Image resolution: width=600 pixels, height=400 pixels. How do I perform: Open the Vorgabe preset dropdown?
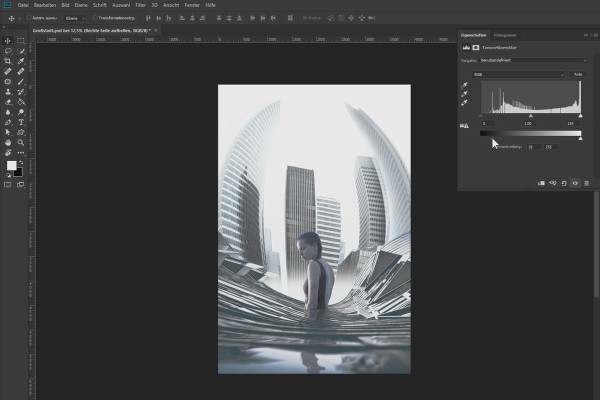click(533, 60)
